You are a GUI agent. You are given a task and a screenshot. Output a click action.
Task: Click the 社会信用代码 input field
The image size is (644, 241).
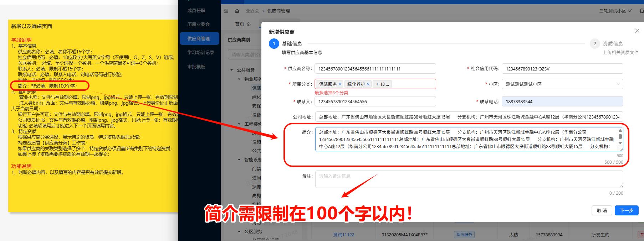pos(562,69)
